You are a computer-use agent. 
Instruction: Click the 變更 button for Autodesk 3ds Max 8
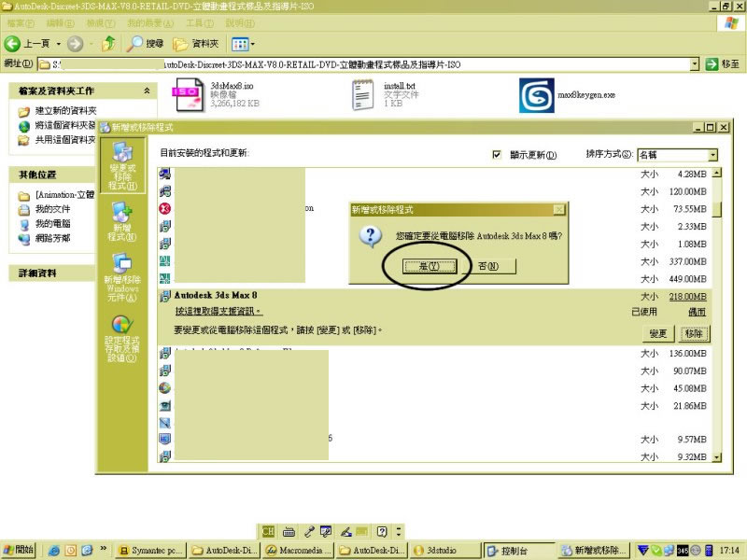click(x=658, y=334)
